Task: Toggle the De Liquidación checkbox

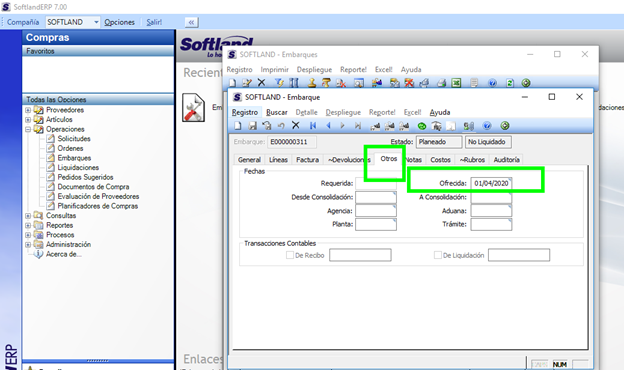Action: tap(438, 255)
